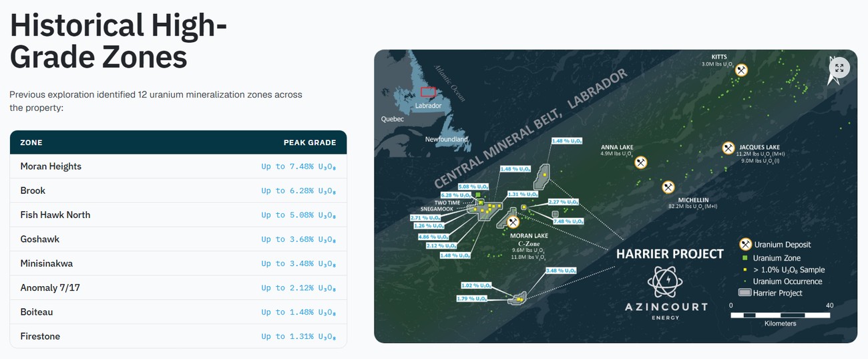Click the TWO TIME label on map

point(447,203)
